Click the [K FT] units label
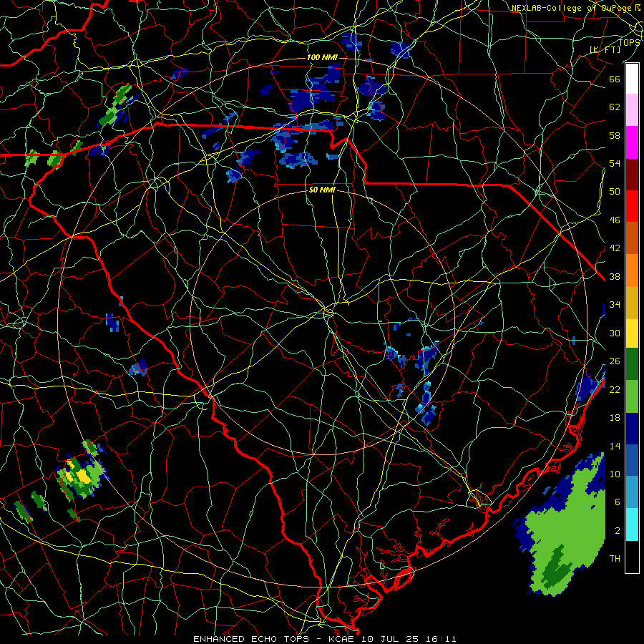 (605, 49)
